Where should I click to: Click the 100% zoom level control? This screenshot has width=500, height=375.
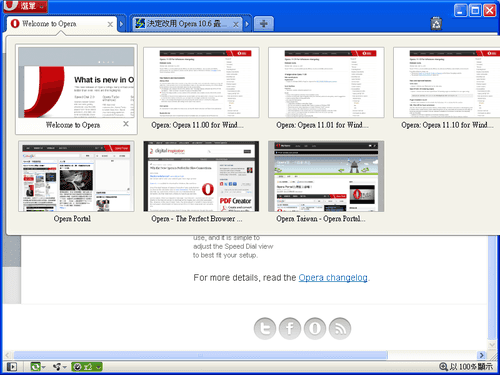(x=466, y=367)
